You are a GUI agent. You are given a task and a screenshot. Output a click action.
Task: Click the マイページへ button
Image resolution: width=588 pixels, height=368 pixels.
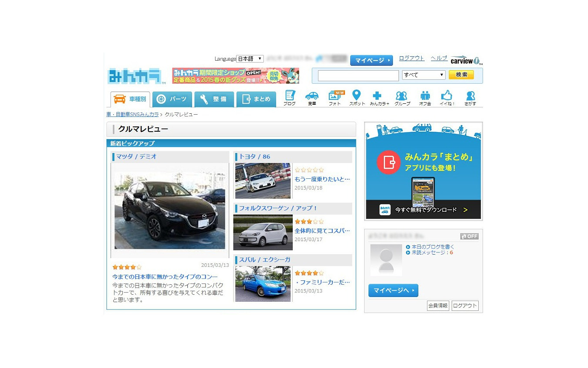[393, 290]
